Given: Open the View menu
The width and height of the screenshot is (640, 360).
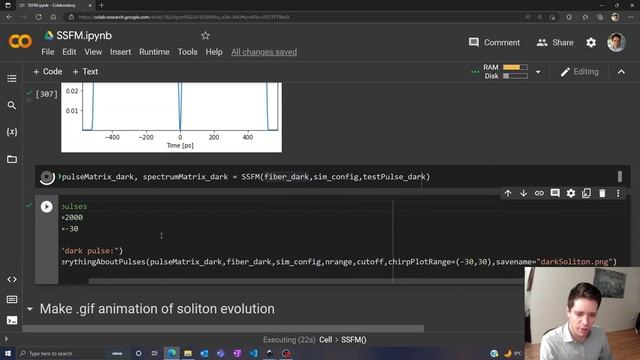Looking at the screenshot, I should (x=93, y=52).
